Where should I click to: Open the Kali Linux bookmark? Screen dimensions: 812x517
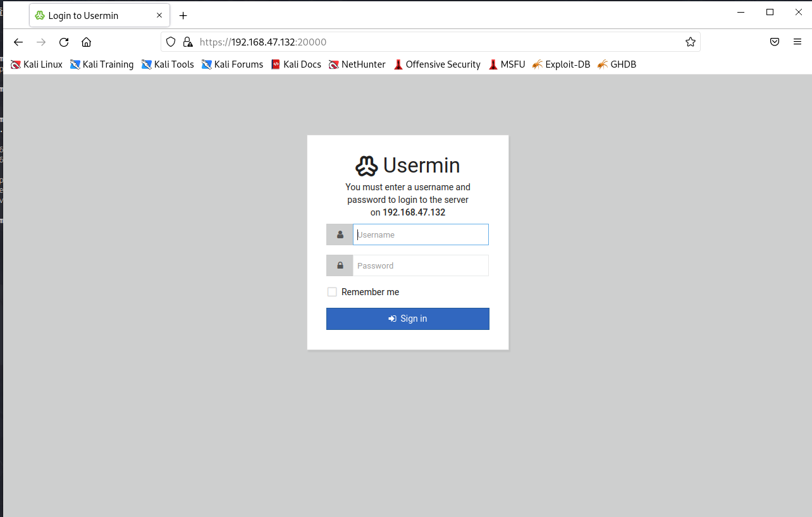[x=37, y=64]
